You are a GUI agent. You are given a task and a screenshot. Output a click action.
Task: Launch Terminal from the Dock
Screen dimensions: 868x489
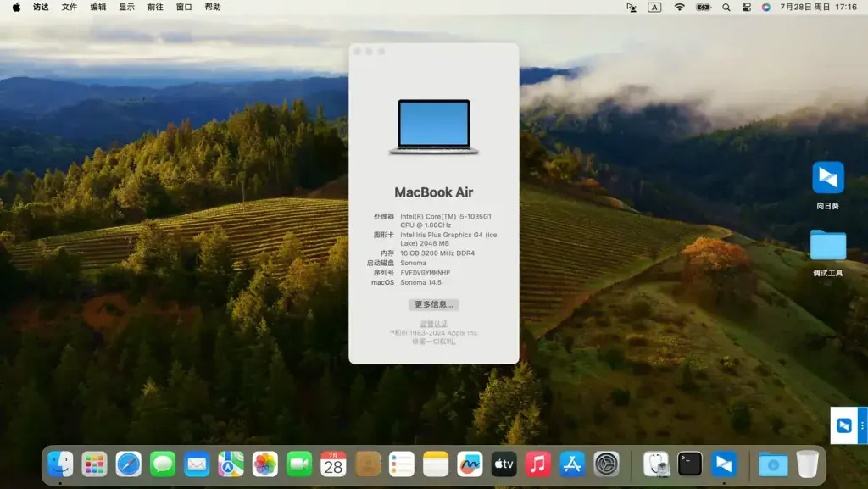pyautogui.click(x=690, y=464)
